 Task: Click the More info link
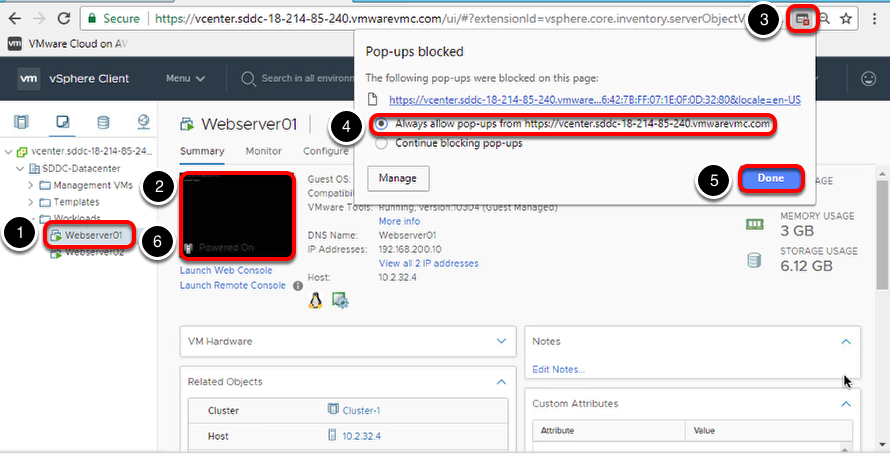(x=400, y=221)
